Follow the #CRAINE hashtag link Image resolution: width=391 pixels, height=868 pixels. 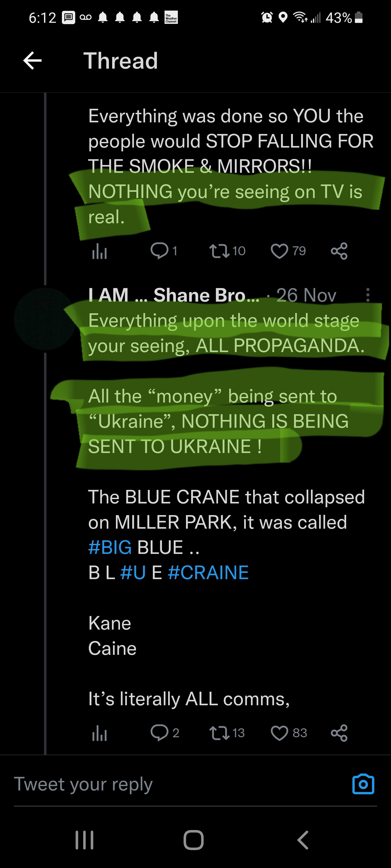pyautogui.click(x=208, y=573)
